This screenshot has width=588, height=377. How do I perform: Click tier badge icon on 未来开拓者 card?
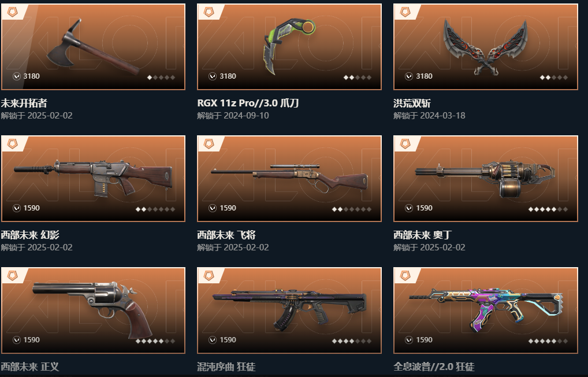tap(12, 12)
